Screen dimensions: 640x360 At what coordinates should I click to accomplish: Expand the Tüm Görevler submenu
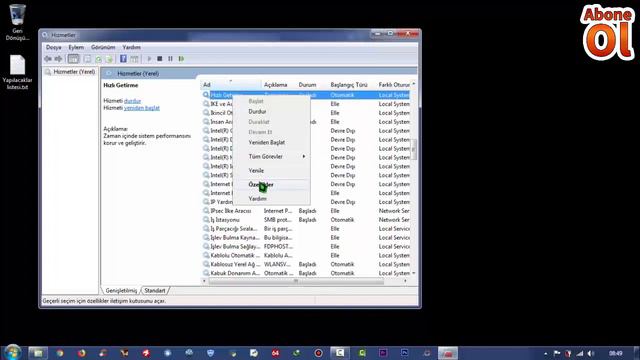tap(271, 156)
